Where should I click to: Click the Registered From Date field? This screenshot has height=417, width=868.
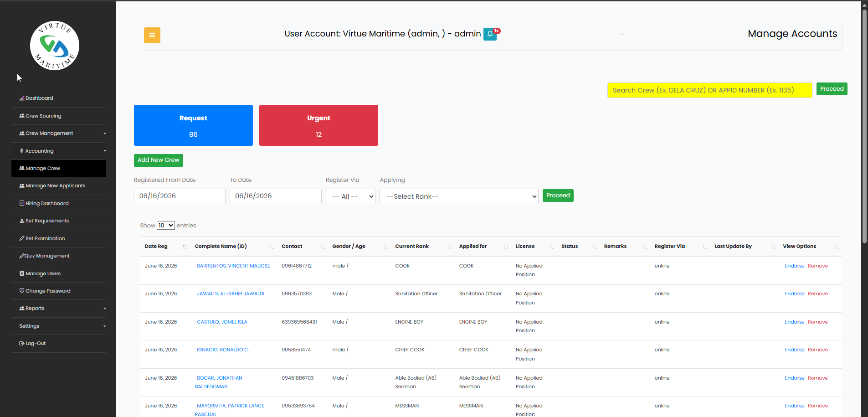coord(180,196)
